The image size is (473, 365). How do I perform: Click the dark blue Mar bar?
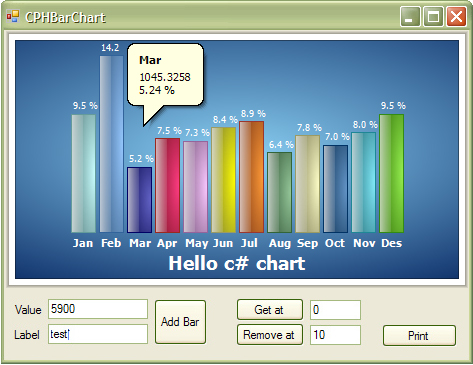point(140,200)
